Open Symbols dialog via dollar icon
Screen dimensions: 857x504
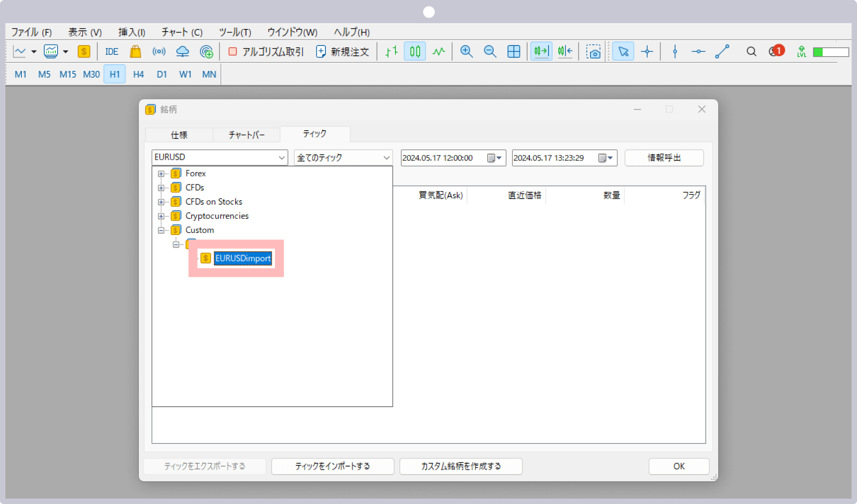tap(84, 52)
